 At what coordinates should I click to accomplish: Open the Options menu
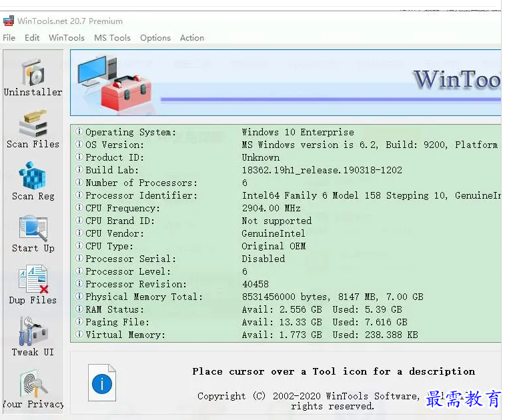155,38
